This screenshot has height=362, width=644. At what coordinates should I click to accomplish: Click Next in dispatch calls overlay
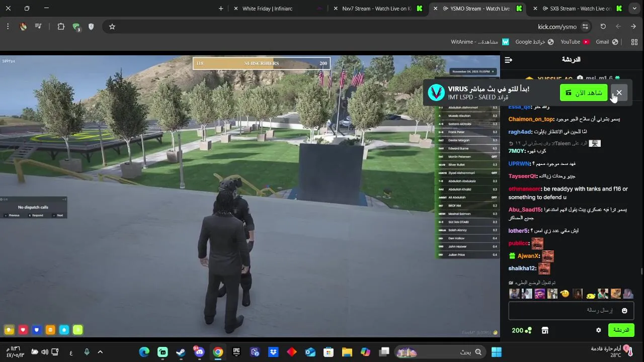coord(59,215)
